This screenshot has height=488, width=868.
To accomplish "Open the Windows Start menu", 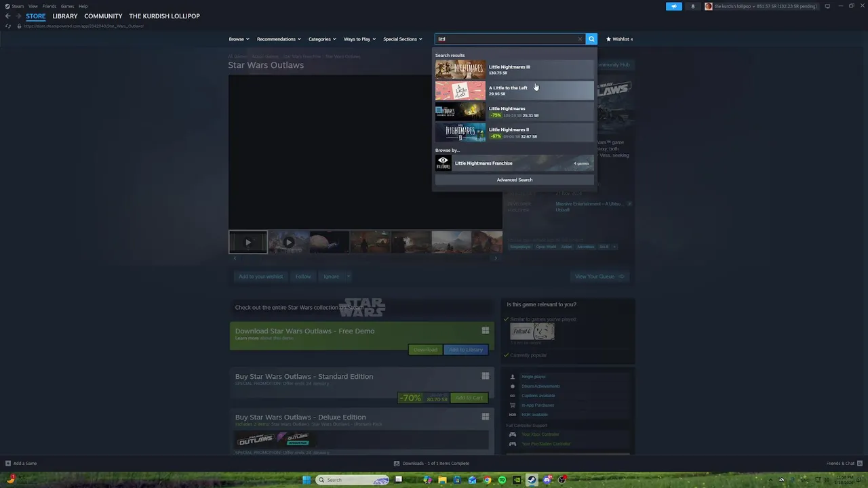I will (307, 480).
